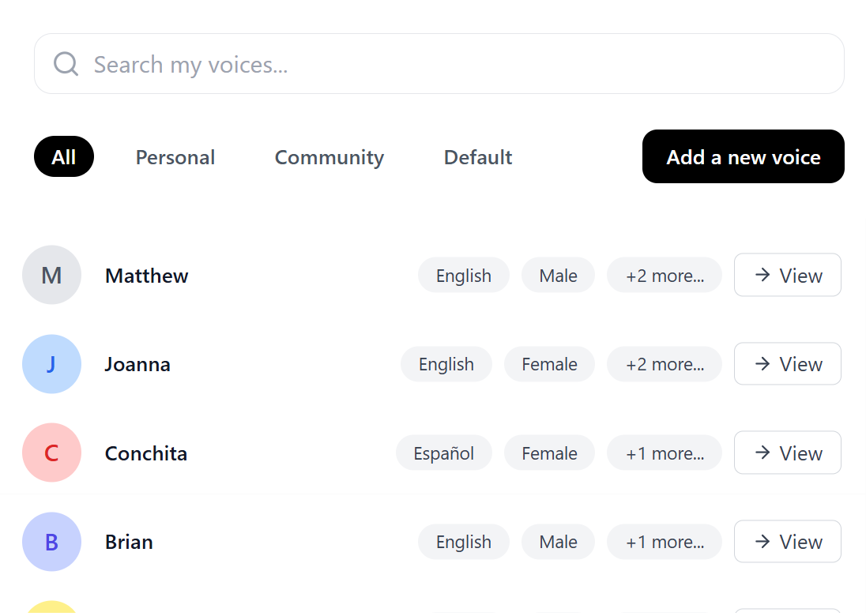Click Joanna's blue J avatar

pos(51,364)
